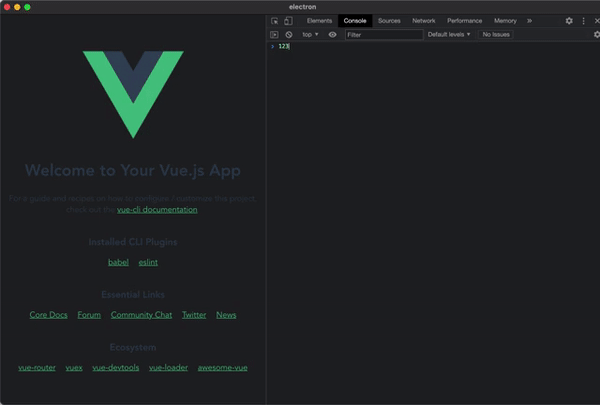
Task: Open DevTools settings gear icon
Action: (569, 21)
